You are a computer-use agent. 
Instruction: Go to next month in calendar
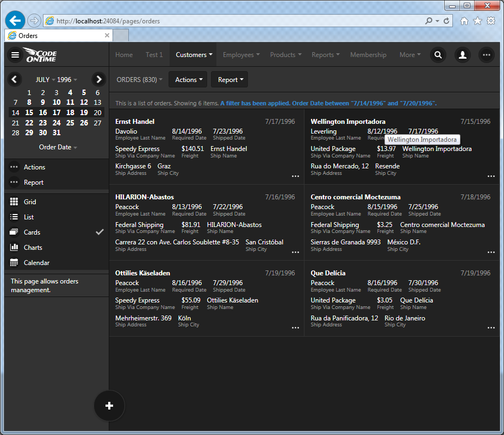click(x=98, y=79)
